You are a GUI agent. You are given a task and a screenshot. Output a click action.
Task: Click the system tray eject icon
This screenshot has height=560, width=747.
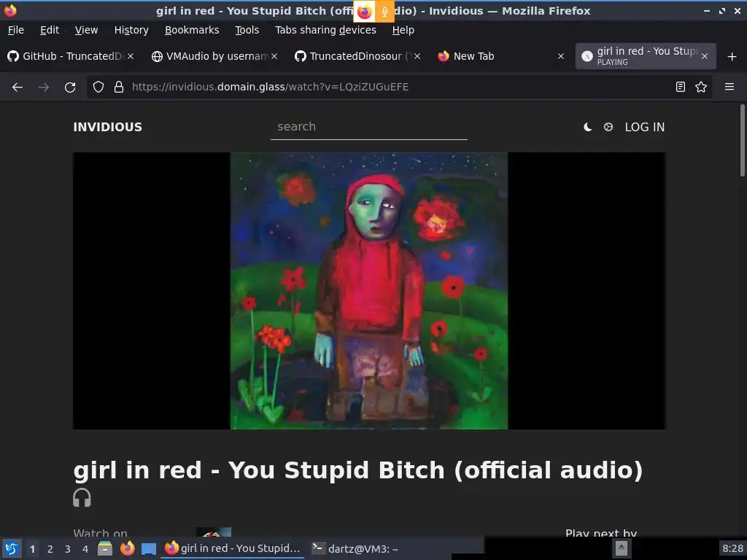point(621,548)
